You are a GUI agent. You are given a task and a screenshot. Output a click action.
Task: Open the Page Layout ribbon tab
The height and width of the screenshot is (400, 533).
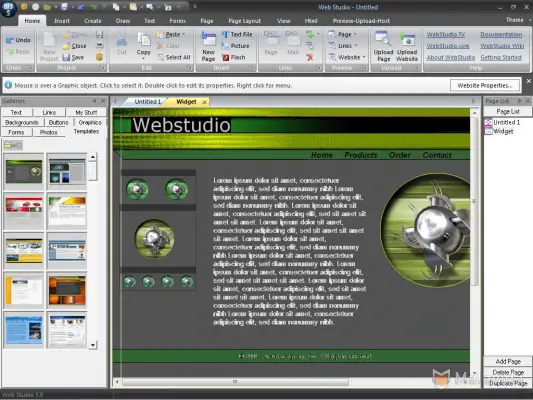[x=244, y=21]
